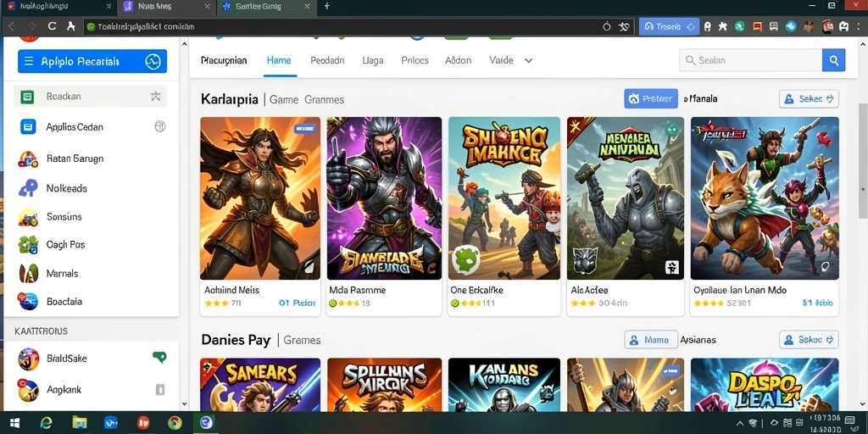Switch to the Hame tab
This screenshot has height=434, width=868.
tap(279, 60)
